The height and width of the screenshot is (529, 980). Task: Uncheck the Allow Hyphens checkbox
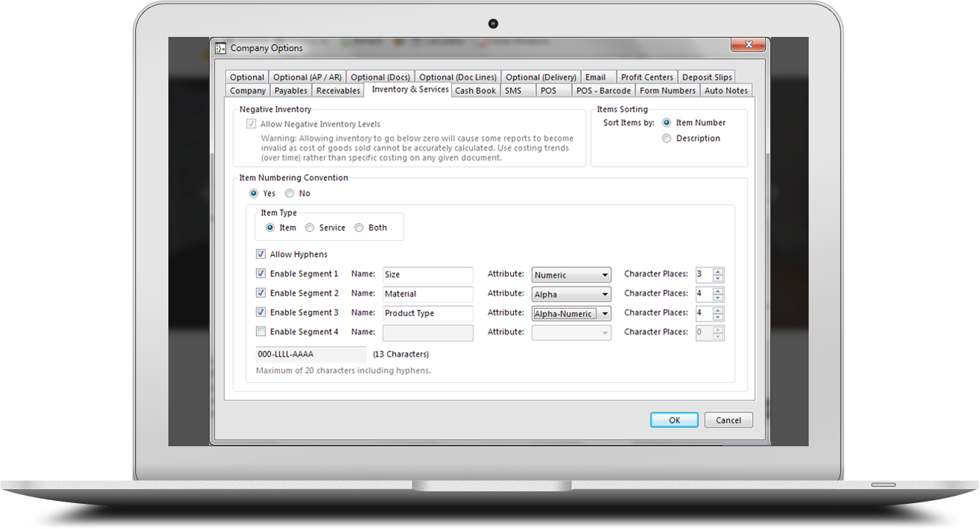261,254
